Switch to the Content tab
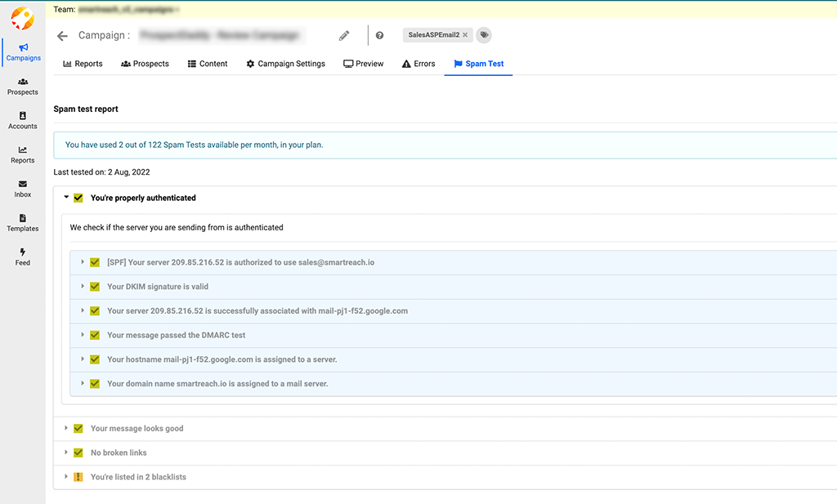The image size is (837, 504). [x=208, y=64]
